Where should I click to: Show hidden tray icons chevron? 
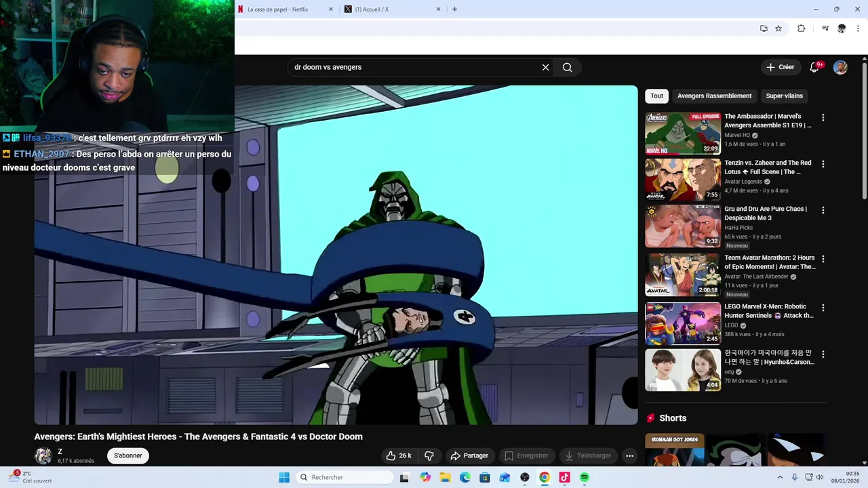point(780,477)
